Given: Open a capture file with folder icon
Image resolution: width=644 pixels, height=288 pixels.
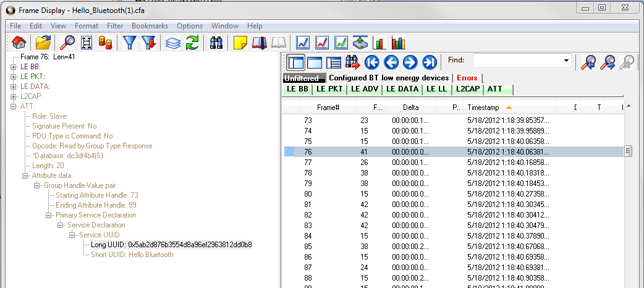Looking at the screenshot, I should (43, 42).
